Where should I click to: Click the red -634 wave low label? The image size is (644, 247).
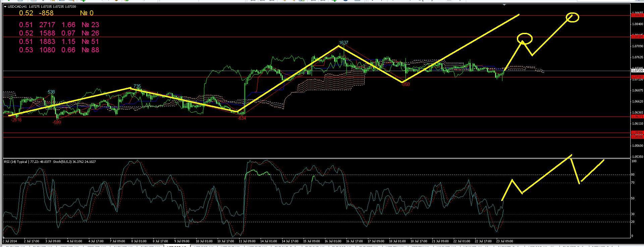pos(241,118)
